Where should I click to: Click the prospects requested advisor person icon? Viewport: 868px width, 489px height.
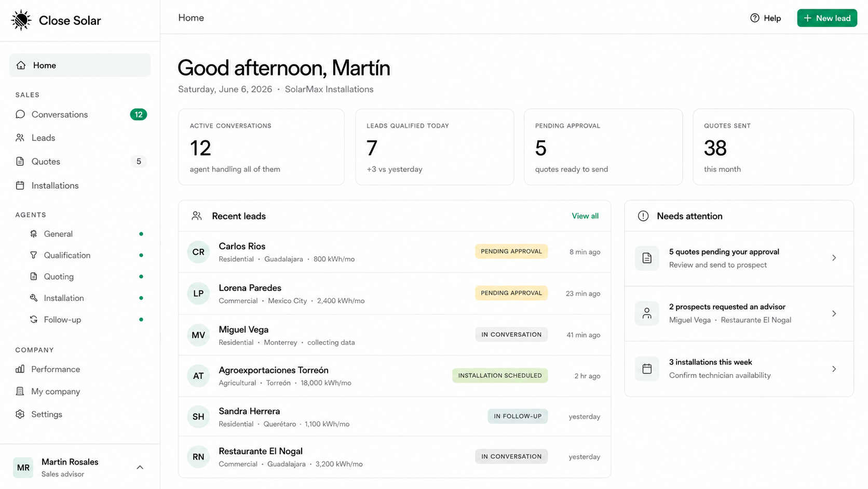(647, 313)
